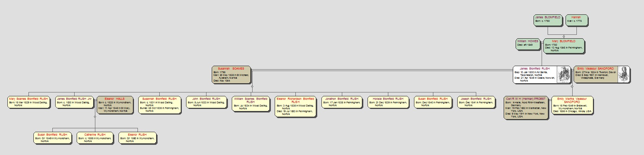Select Eleanor HALLS spouse box
This screenshot has height=155, width=644.
[x=115, y=105]
